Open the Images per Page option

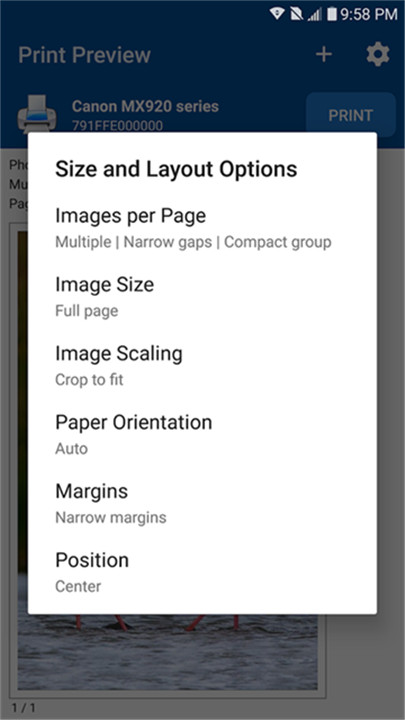click(202, 228)
